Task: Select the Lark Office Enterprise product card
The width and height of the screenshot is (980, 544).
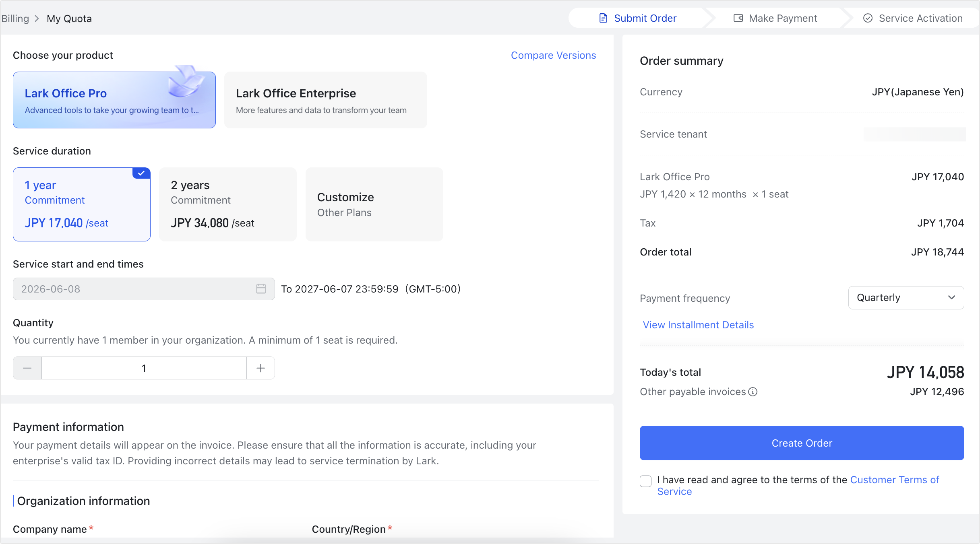Action: 325,100
